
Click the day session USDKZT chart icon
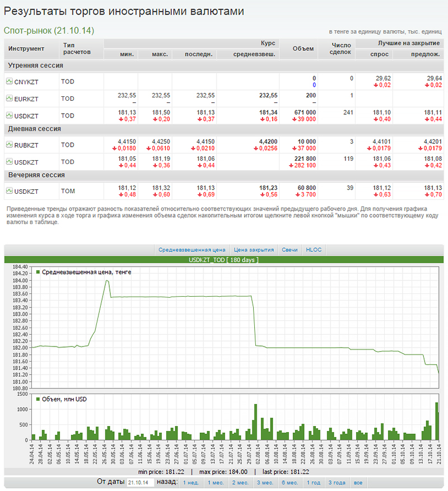coord(9,162)
